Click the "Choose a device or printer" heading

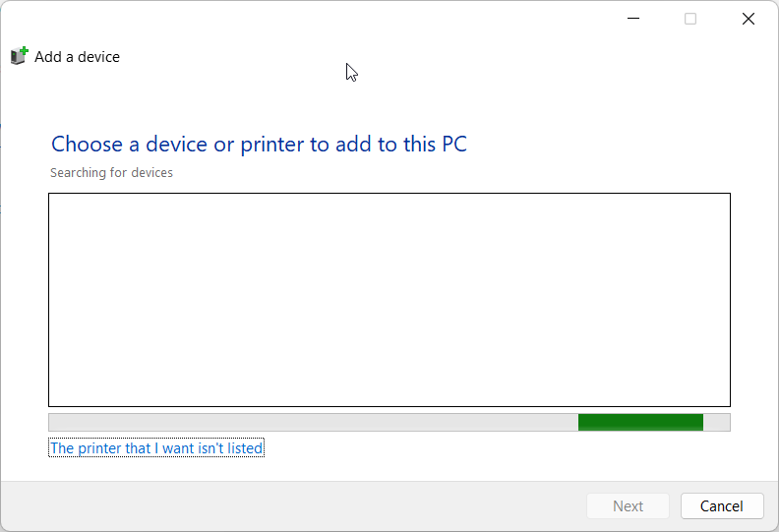point(259,145)
